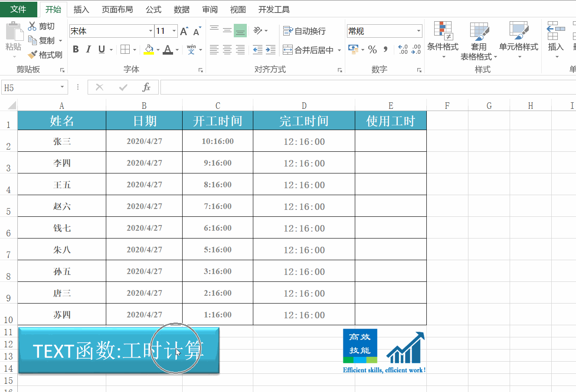The width and height of the screenshot is (576, 392).
Task: Open the font name dropdown (宋体)
Action: pyautogui.click(x=151, y=31)
